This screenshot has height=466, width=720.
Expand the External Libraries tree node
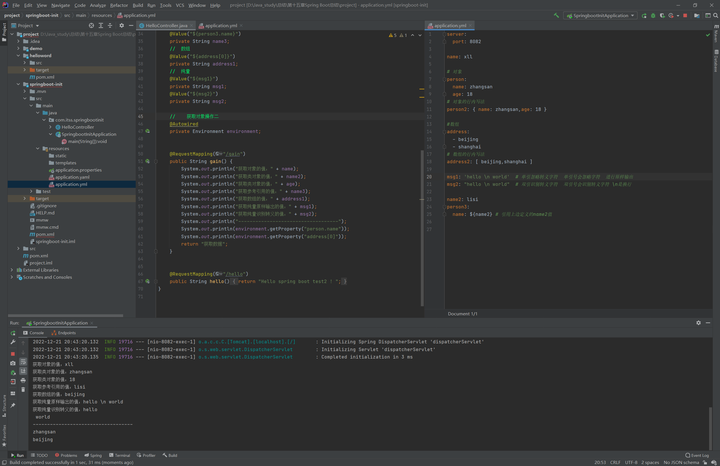tap(12, 270)
